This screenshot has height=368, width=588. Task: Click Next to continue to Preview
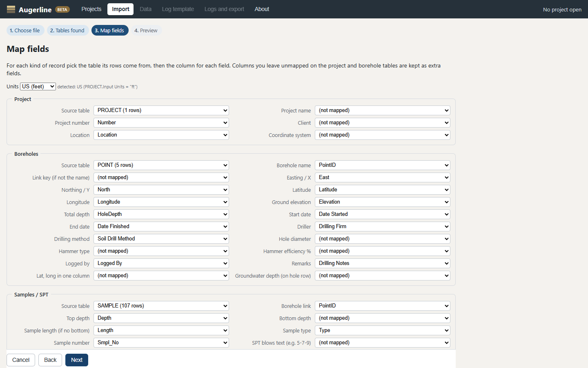point(77,360)
